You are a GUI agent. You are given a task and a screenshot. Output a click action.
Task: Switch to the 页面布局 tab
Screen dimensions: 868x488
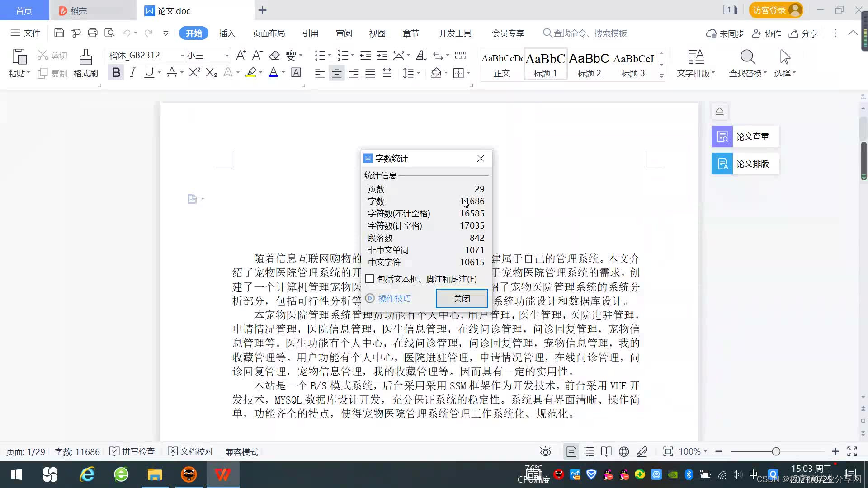(269, 33)
